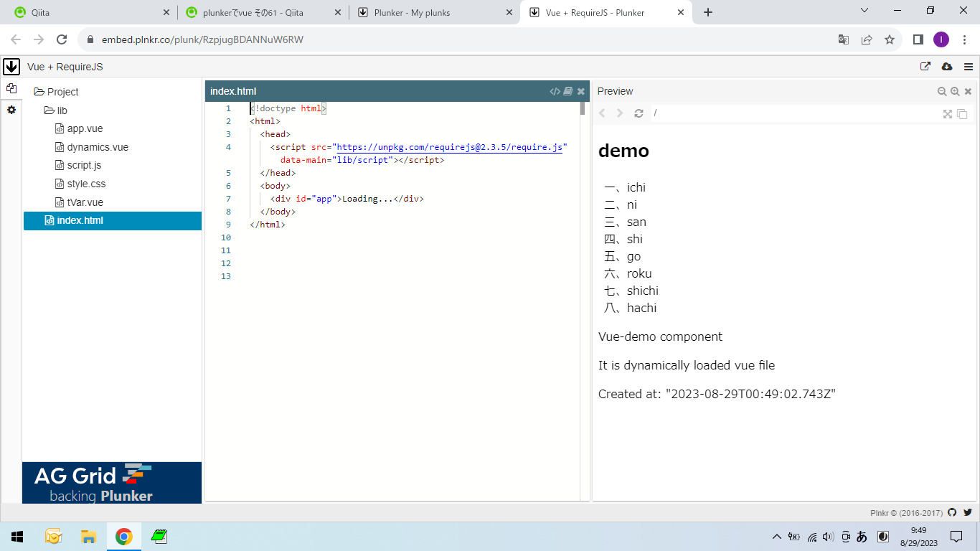Open Windows Start menu

click(x=17, y=536)
